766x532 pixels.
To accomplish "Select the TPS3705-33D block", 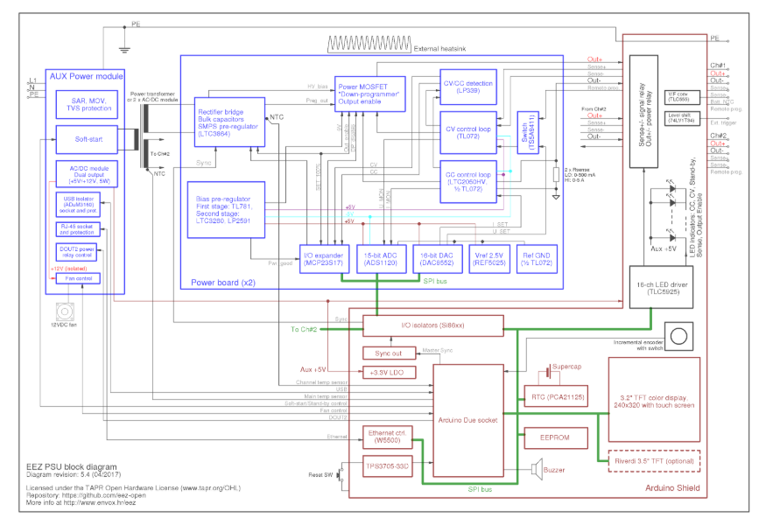I will click(x=388, y=466).
